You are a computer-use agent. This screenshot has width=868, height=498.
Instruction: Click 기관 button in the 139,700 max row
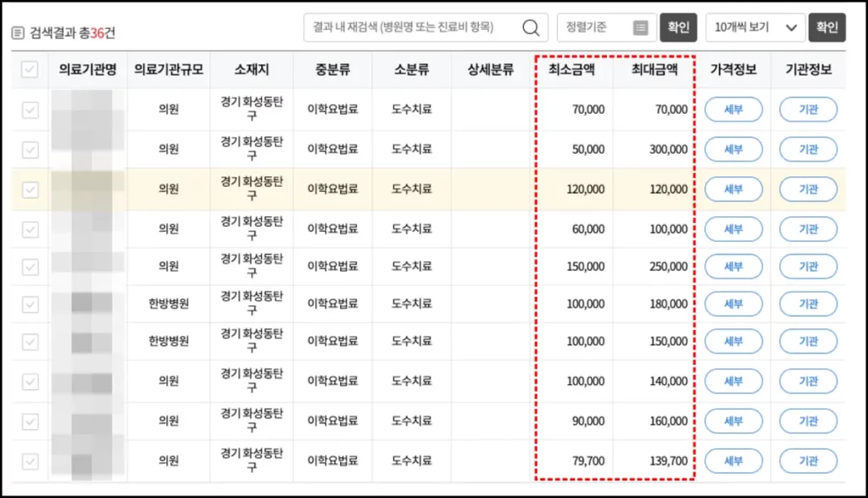tap(808, 461)
